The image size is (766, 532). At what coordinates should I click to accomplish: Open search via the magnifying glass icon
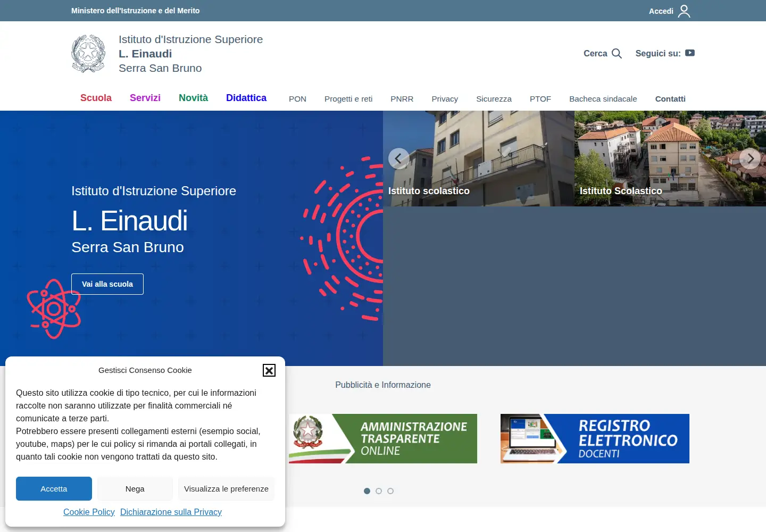click(x=617, y=53)
